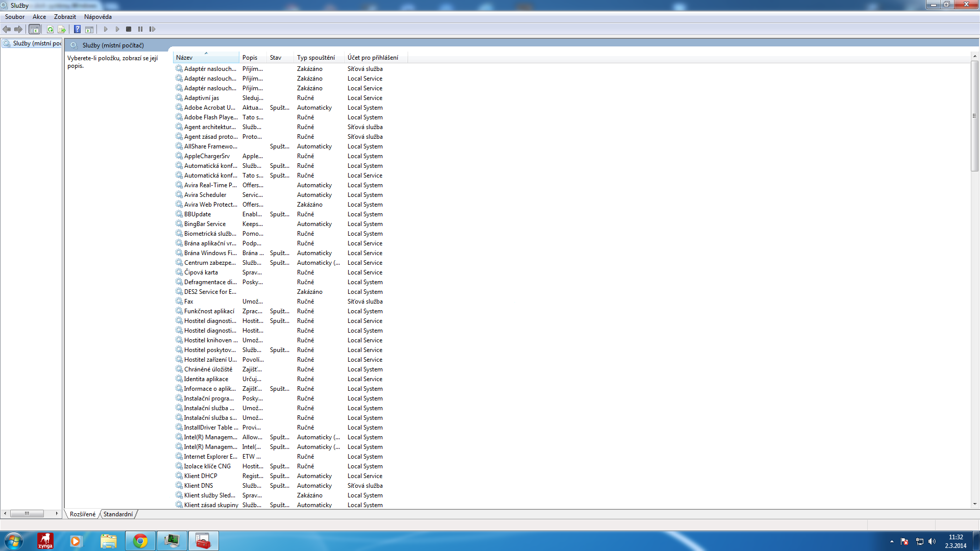The height and width of the screenshot is (551, 980).
Task: Select the Avira Scheduler service row
Action: click(205, 195)
